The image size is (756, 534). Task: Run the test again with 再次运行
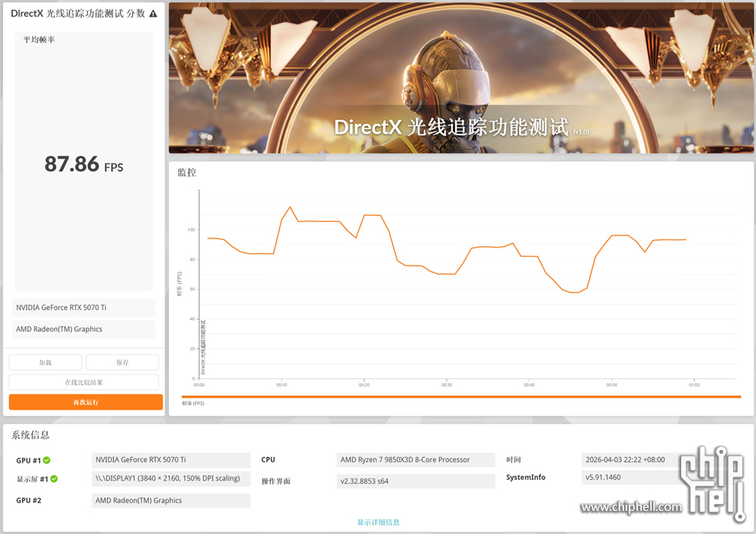pyautogui.click(x=86, y=402)
